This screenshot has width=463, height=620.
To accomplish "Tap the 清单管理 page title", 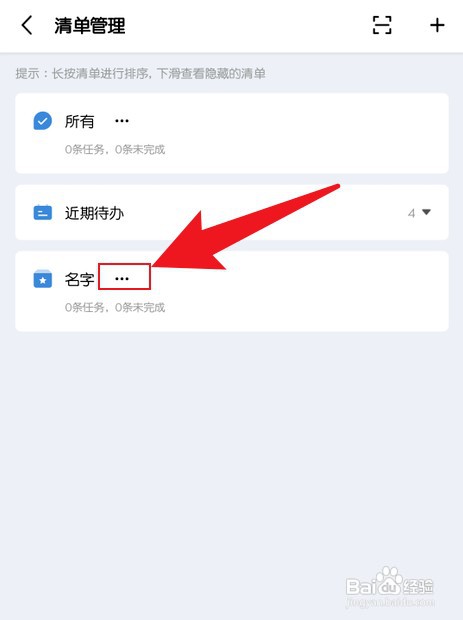I will pyautogui.click(x=90, y=26).
